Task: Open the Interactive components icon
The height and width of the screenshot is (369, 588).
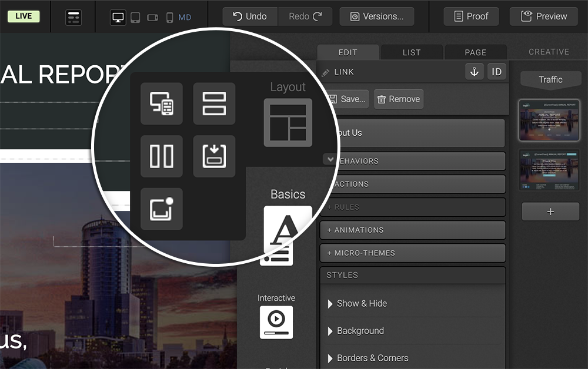Action: pyautogui.click(x=276, y=323)
